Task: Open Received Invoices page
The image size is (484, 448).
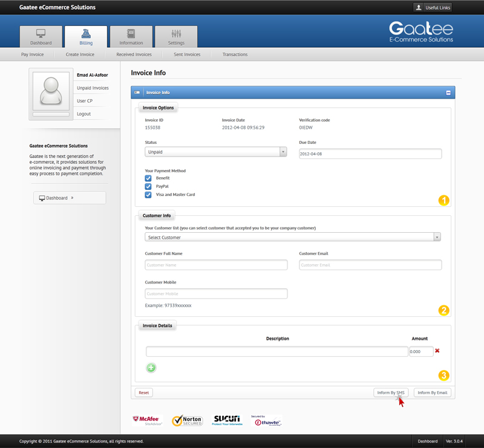Action: coord(134,54)
